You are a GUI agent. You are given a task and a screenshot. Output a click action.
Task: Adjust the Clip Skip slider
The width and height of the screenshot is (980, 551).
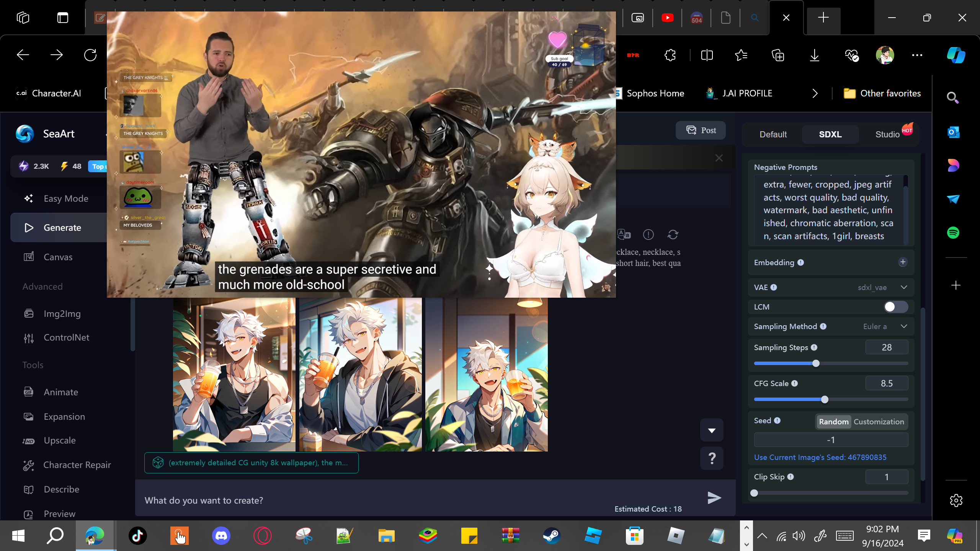[754, 493]
